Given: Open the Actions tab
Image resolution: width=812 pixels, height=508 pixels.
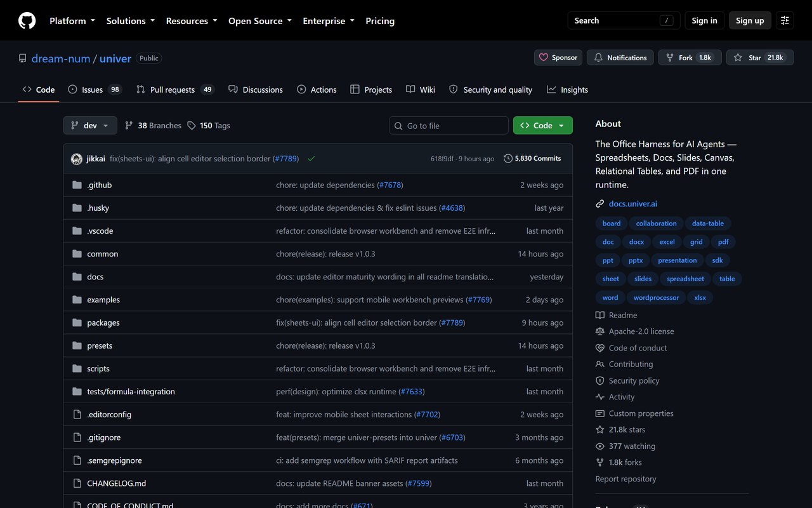Looking at the screenshot, I should [317, 90].
